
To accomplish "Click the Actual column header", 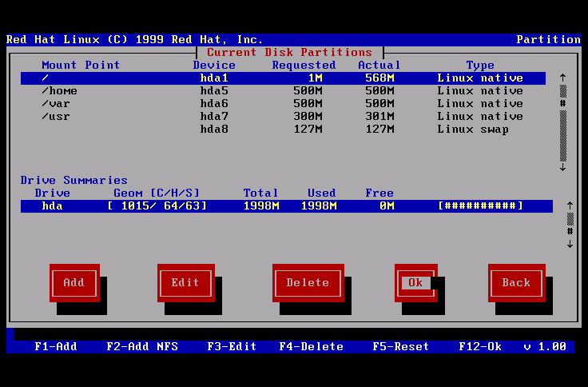I will click(379, 66).
